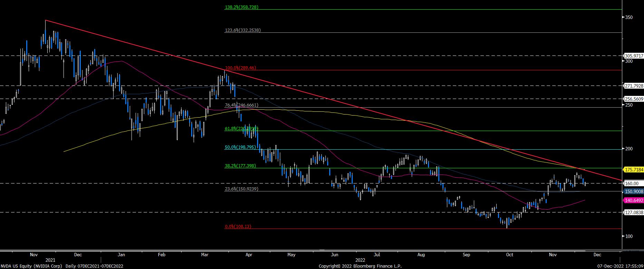Click the 2021 year label
Viewport: 644px width, 269px height.
[x=50, y=260]
